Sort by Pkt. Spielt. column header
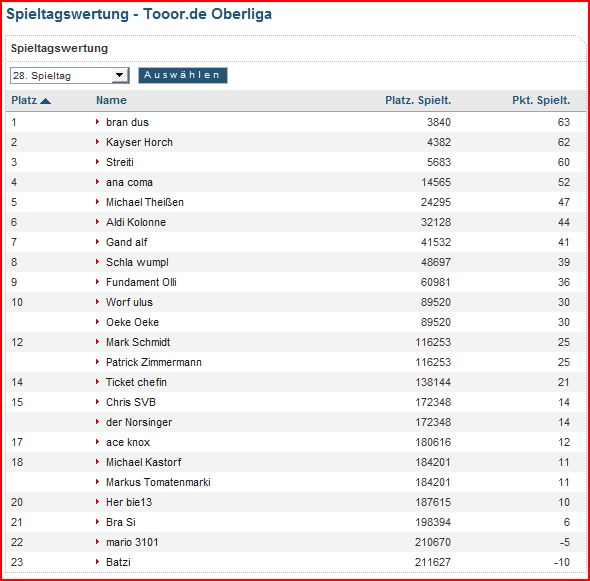The height and width of the screenshot is (581, 590). click(x=541, y=100)
